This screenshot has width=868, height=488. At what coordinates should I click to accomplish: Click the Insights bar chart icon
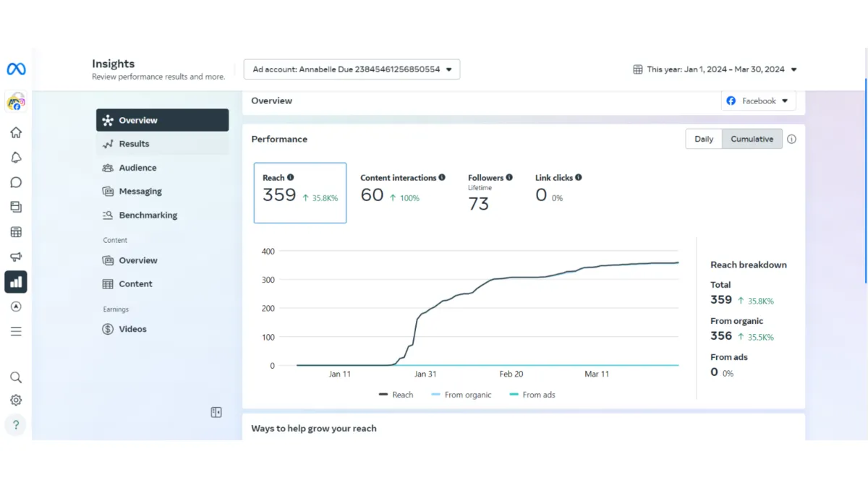[x=16, y=282]
